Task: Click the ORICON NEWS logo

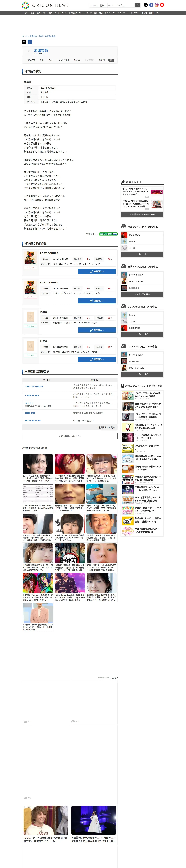Action: tap(45, 5)
